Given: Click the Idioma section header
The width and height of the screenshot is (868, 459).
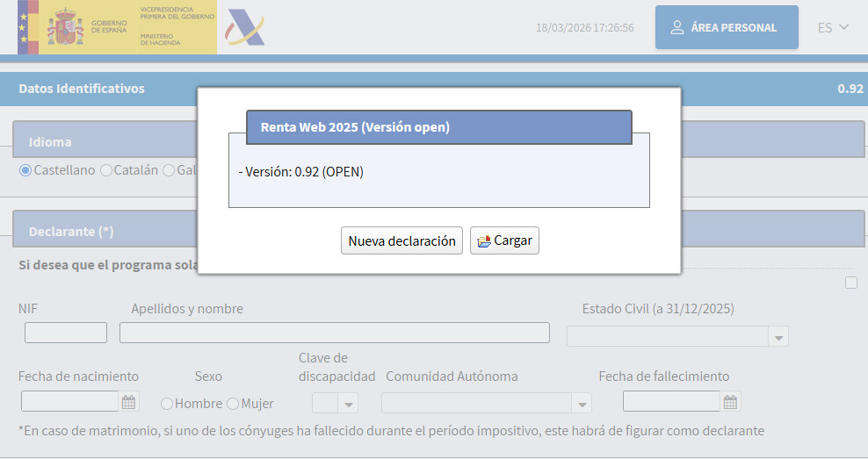Looking at the screenshot, I should [50, 142].
